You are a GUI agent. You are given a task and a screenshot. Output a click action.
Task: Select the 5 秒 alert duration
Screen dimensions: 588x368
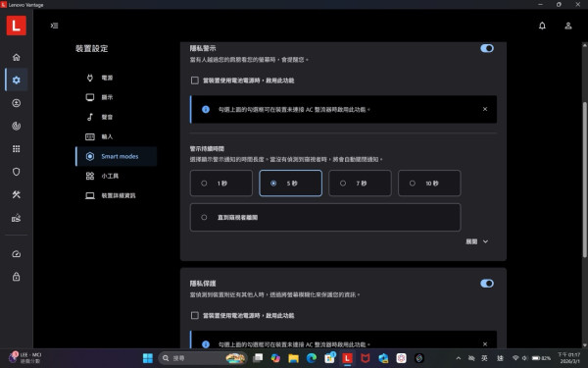tap(291, 183)
